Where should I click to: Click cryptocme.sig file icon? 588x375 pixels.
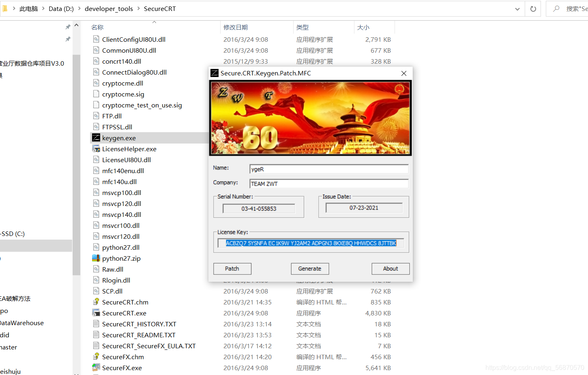(x=96, y=94)
